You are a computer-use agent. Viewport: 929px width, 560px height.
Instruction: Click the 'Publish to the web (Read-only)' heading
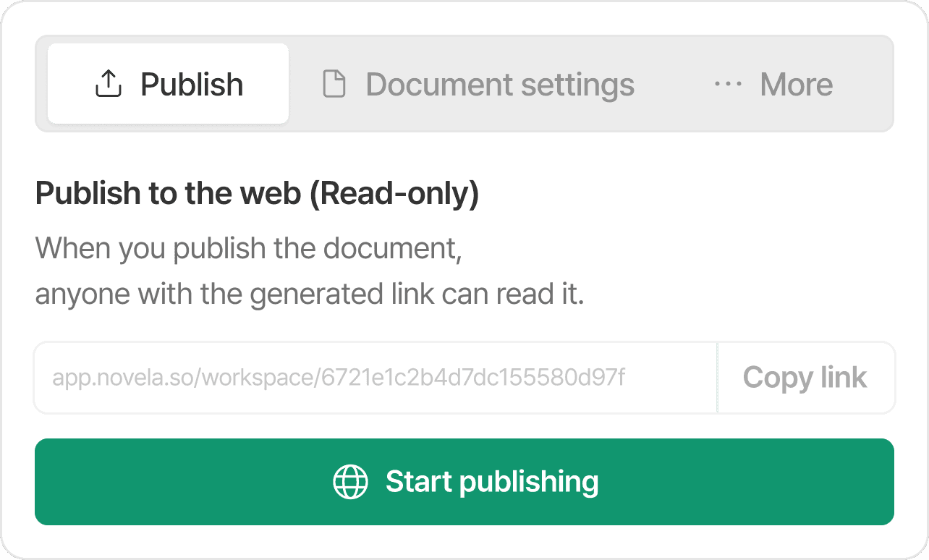coord(258,194)
